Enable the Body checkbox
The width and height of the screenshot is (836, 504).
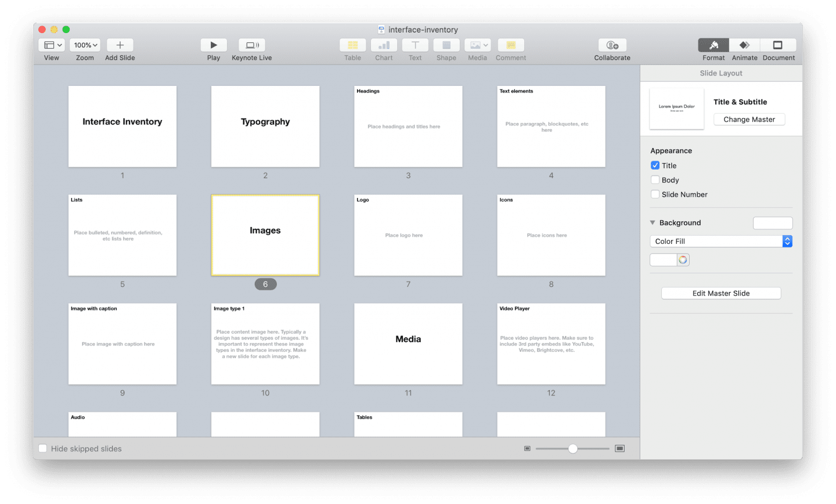[655, 180]
